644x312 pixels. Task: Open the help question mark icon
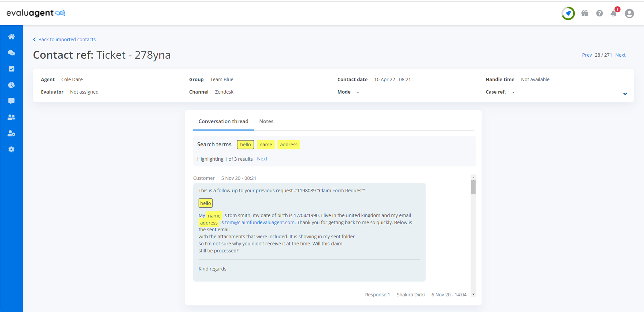click(x=600, y=13)
